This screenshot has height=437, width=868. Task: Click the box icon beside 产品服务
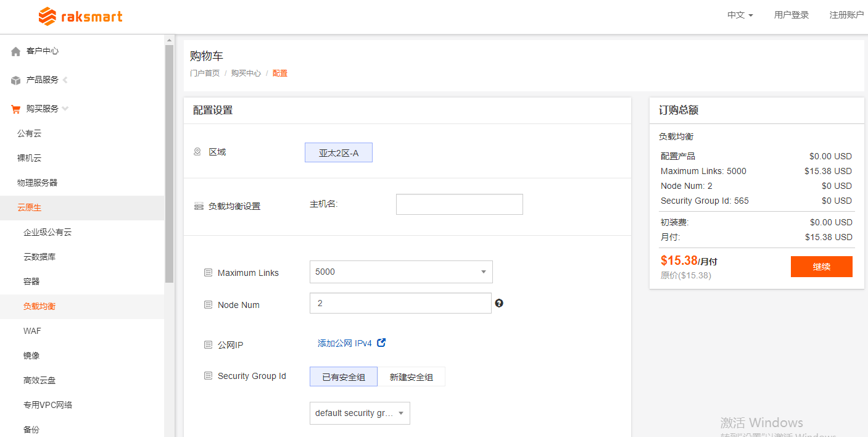coord(15,80)
